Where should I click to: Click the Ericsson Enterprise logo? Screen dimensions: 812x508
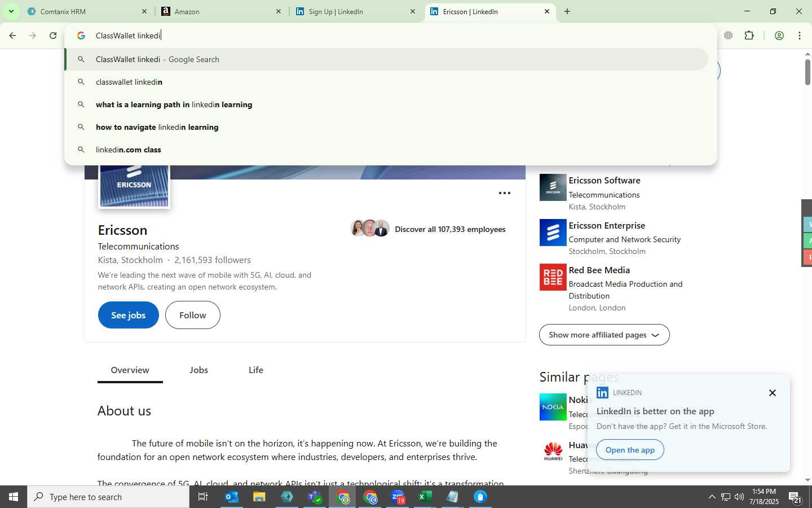(x=553, y=233)
